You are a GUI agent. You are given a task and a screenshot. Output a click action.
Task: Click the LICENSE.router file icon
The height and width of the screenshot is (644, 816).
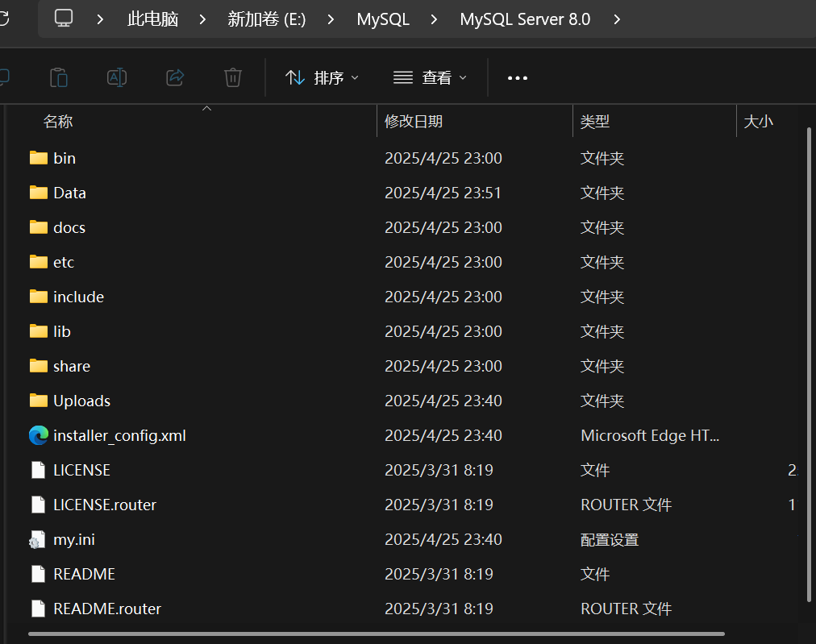(39, 505)
